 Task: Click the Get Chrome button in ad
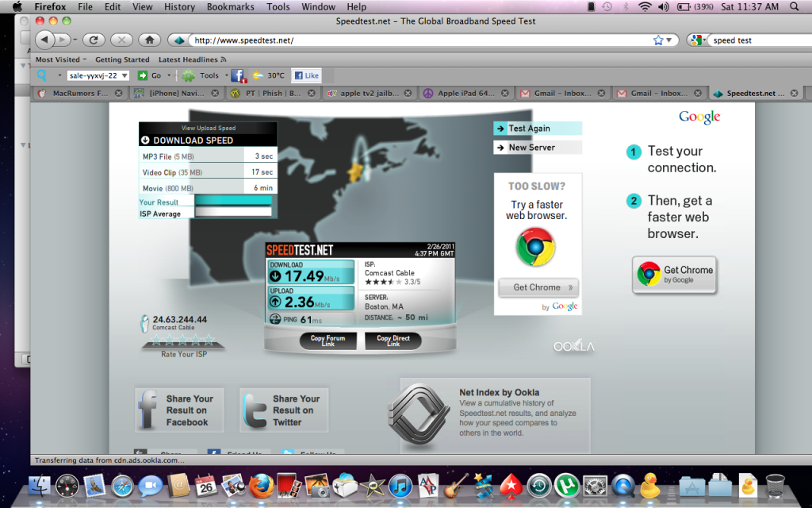point(538,287)
